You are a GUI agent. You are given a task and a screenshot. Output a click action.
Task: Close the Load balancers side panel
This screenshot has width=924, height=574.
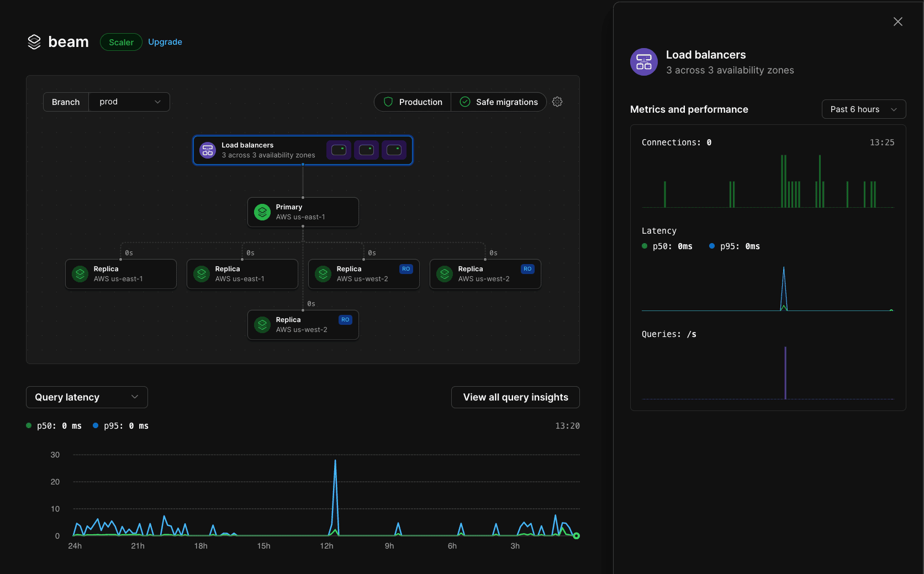(x=898, y=22)
